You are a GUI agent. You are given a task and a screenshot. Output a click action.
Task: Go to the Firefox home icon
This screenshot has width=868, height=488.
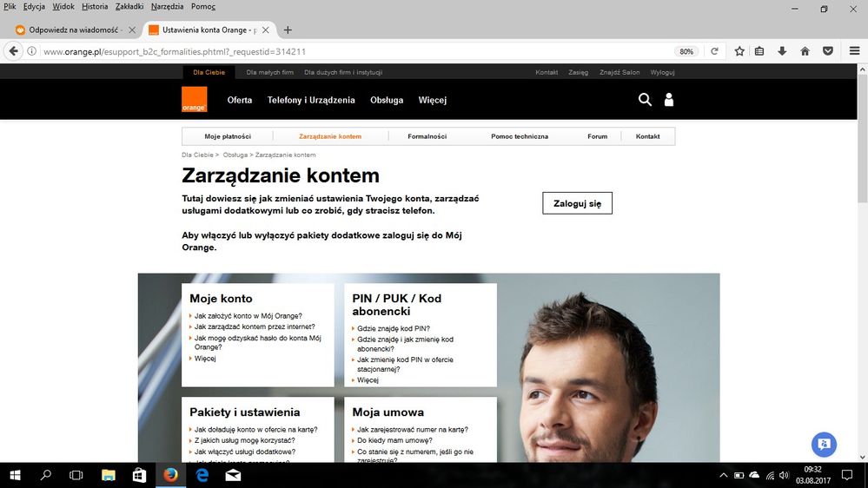coord(805,51)
